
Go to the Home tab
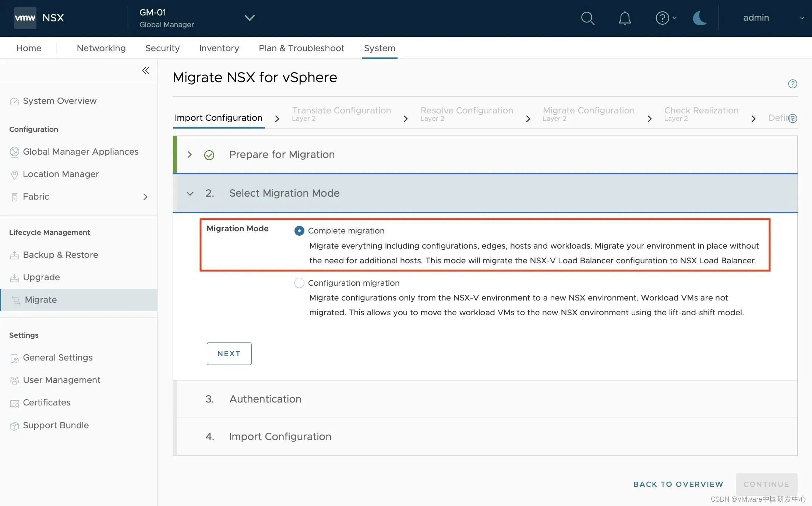click(29, 48)
